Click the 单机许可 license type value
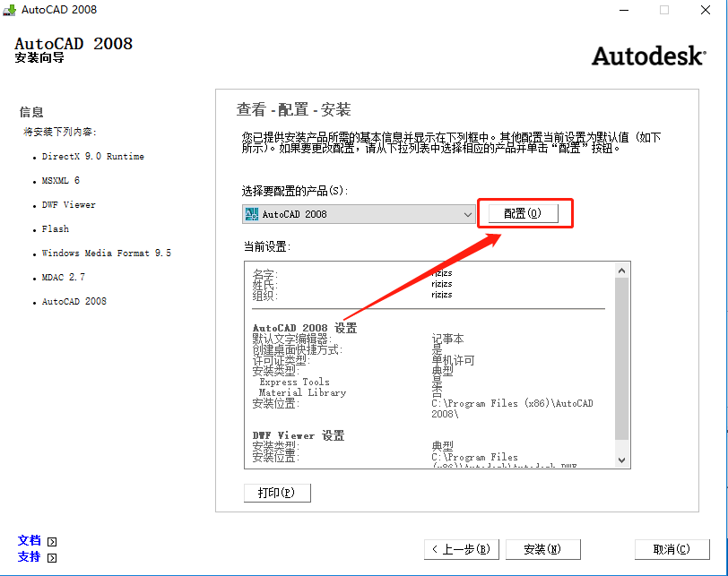Image resolution: width=728 pixels, height=576 pixels. 453,360
